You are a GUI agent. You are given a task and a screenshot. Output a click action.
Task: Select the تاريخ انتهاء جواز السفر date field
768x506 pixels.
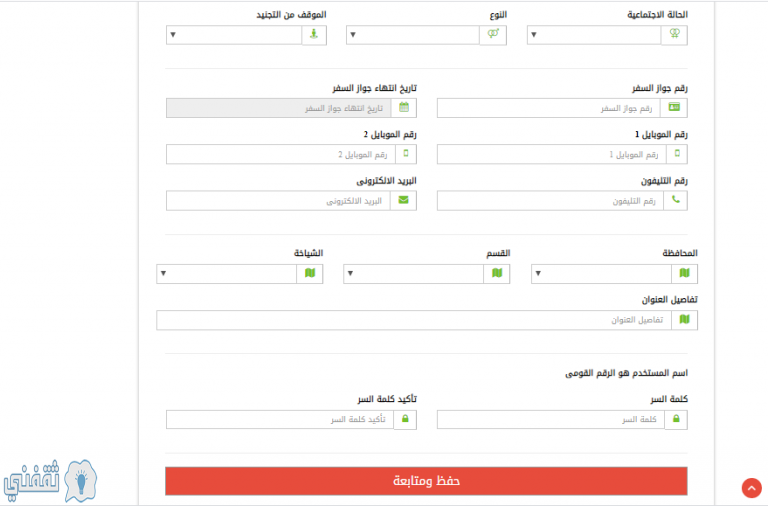coord(279,108)
